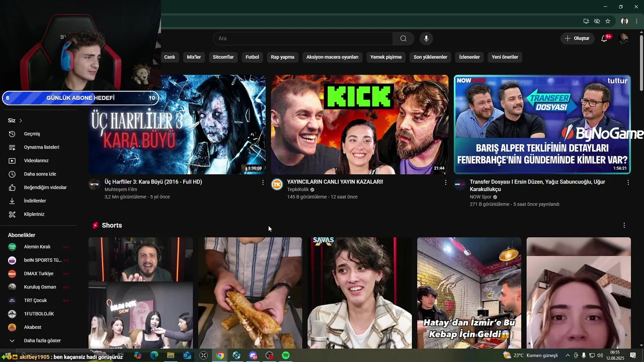Open Chrome three-dot menu
The width and height of the screenshot is (644, 362).
pos(637,21)
